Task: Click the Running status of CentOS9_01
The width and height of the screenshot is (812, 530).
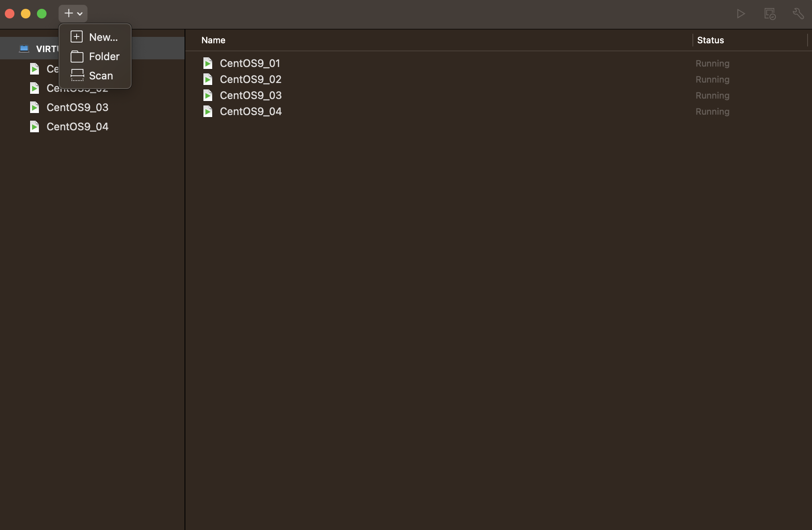Action: click(x=713, y=63)
